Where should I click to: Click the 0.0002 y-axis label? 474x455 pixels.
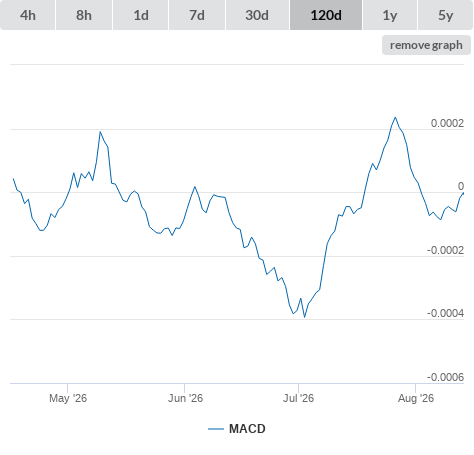point(447,123)
